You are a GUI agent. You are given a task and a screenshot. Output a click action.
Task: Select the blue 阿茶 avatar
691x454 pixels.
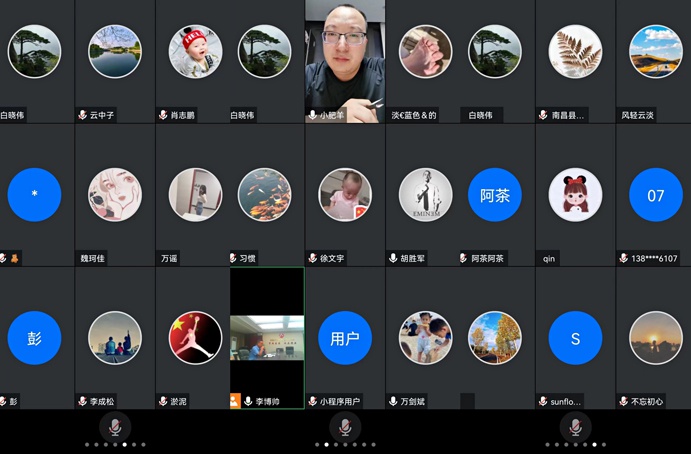click(x=495, y=195)
